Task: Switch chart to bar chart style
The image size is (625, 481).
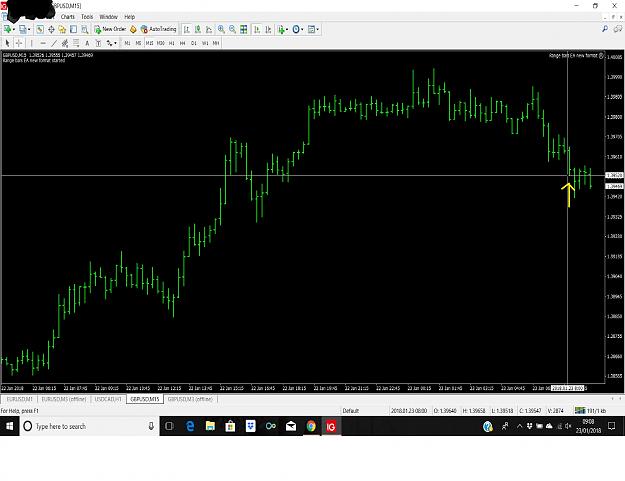Action: [x=187, y=29]
